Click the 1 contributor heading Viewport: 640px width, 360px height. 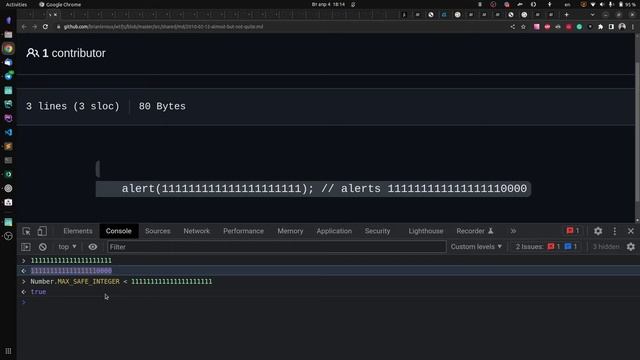pyautogui.click(x=66, y=53)
